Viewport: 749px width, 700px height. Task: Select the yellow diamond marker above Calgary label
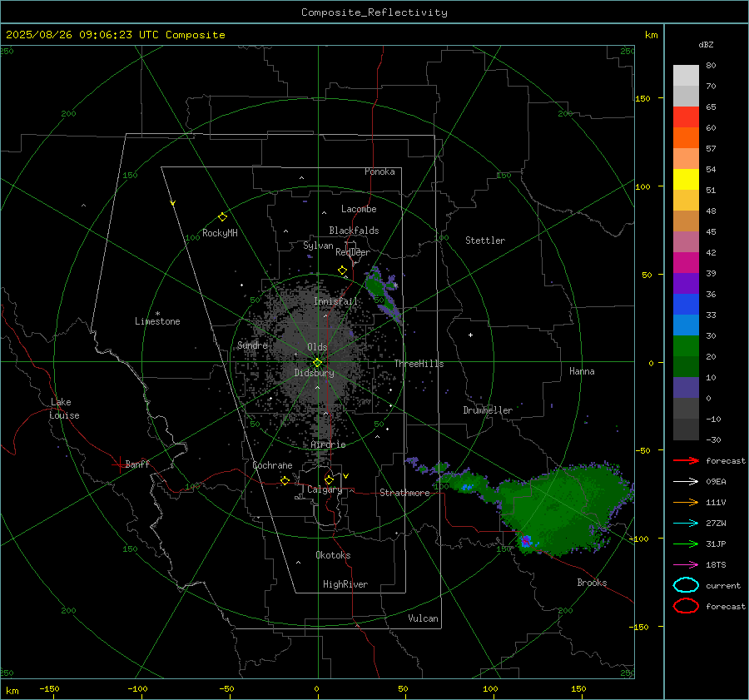click(329, 479)
